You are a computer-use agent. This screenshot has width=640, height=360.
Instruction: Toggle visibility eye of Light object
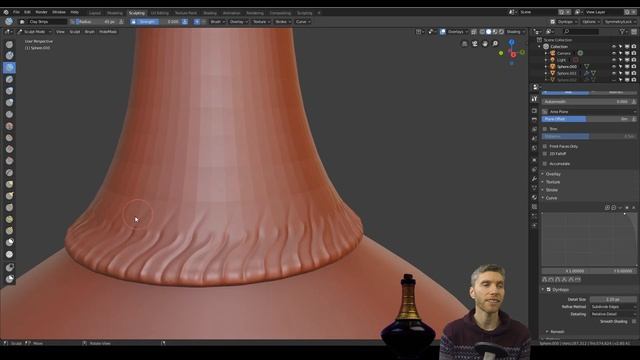pyautogui.click(x=614, y=60)
